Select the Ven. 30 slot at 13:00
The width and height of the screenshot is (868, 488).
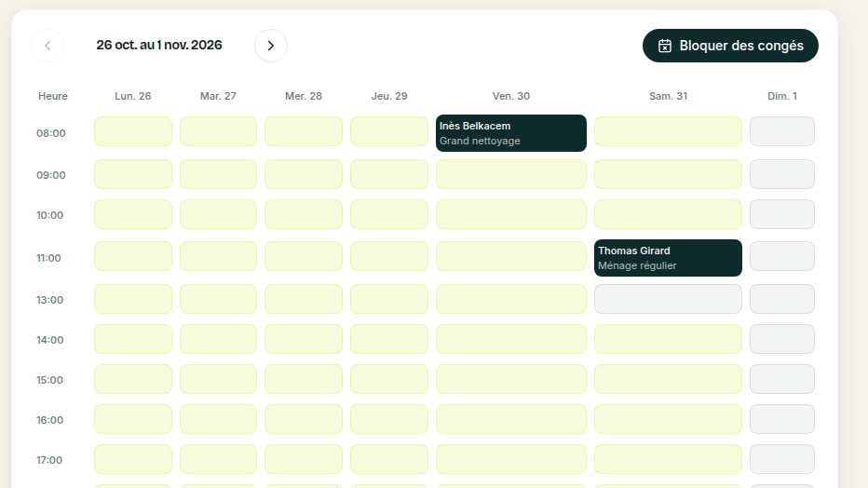[x=511, y=299]
